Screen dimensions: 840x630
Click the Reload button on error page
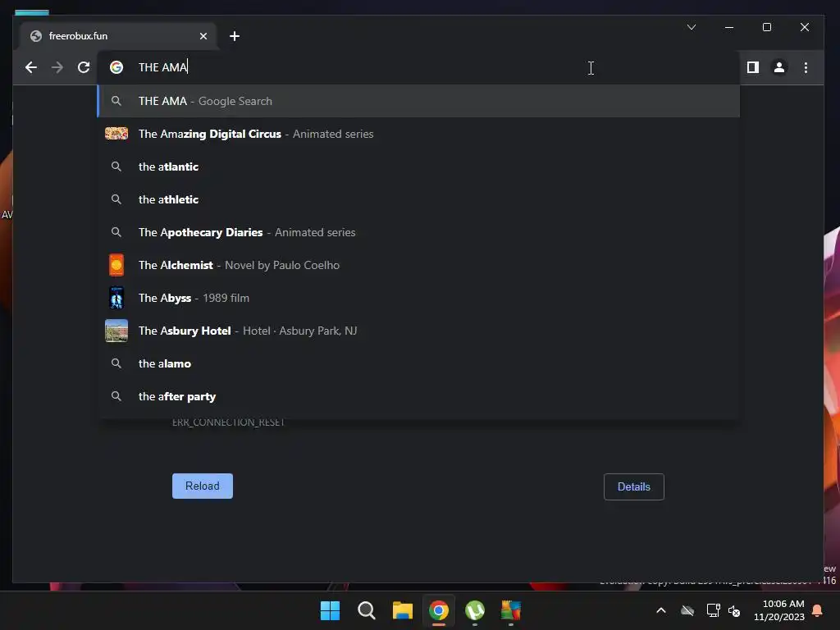[x=203, y=486]
